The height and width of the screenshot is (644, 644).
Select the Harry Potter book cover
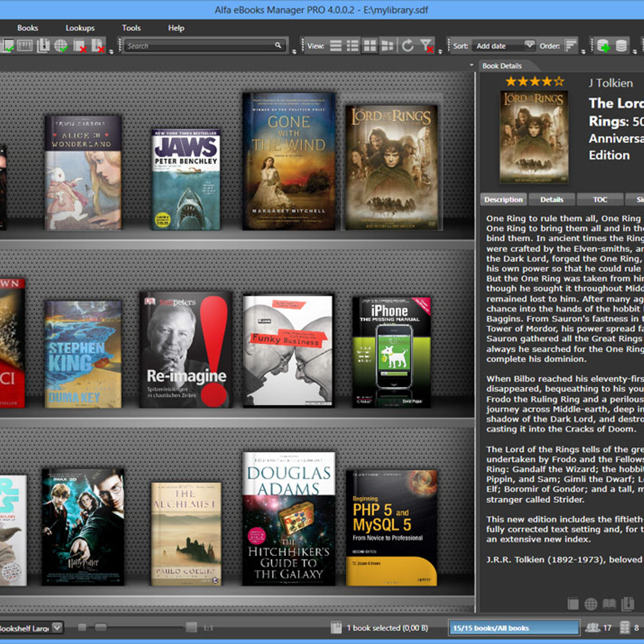pyautogui.click(x=83, y=527)
